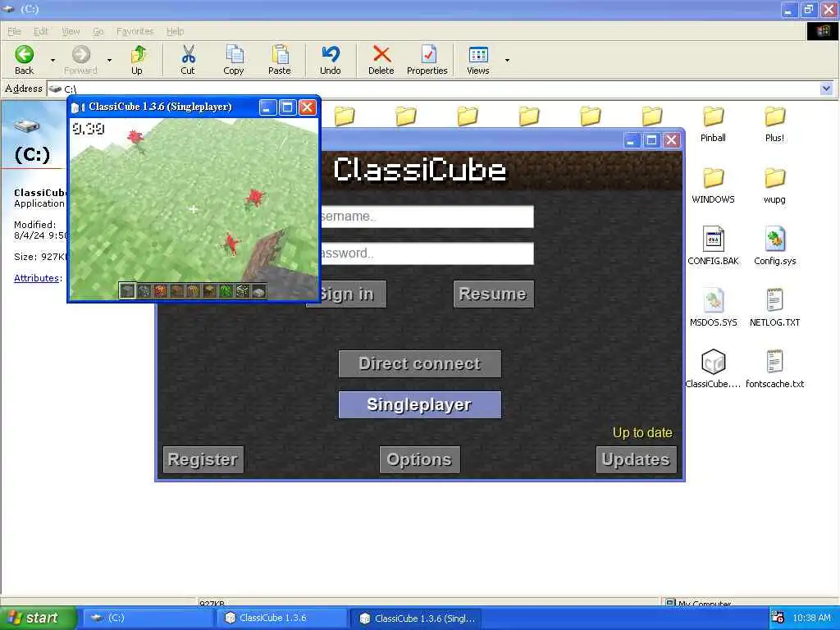
Task: Select the Config.sys file icon
Action: 774,239
